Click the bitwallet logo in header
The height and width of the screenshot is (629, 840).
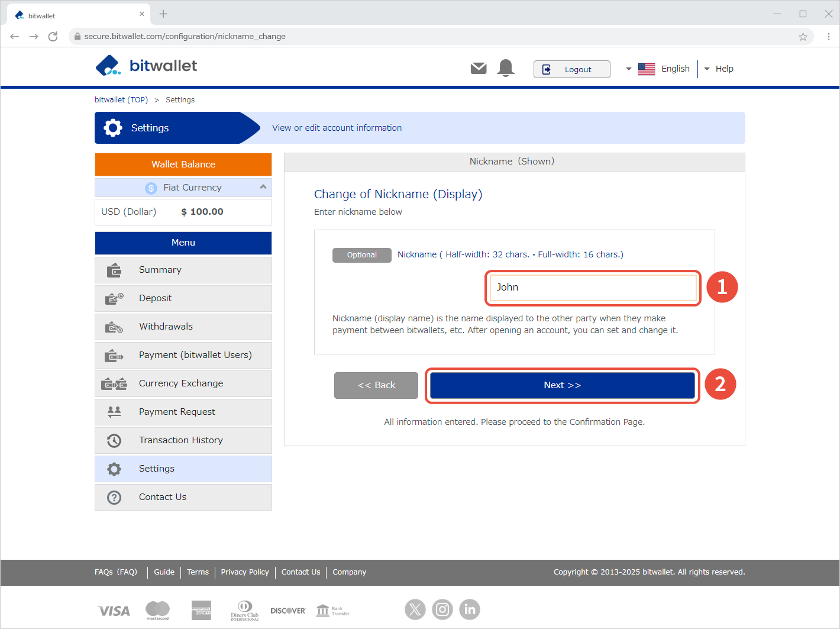click(147, 66)
